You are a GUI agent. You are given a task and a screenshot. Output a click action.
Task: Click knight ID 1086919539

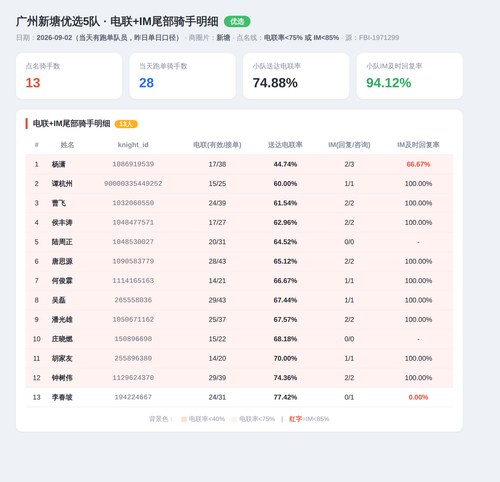pos(133,164)
